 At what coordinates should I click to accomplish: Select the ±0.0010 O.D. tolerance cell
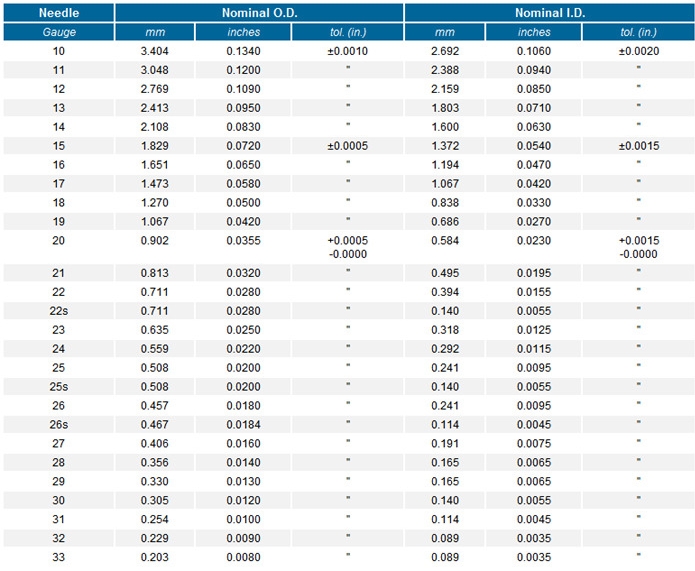(x=347, y=51)
